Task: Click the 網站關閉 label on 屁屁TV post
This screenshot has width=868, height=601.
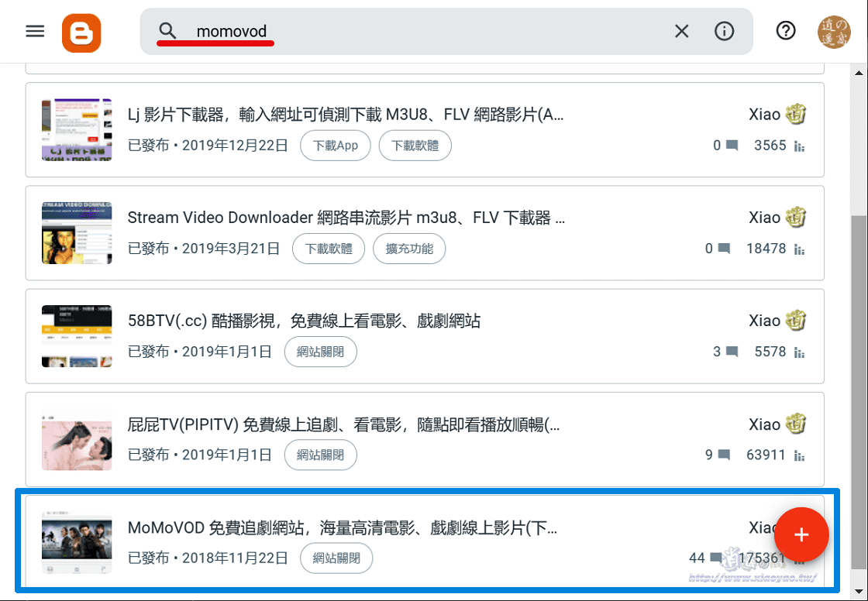Action: [x=321, y=455]
